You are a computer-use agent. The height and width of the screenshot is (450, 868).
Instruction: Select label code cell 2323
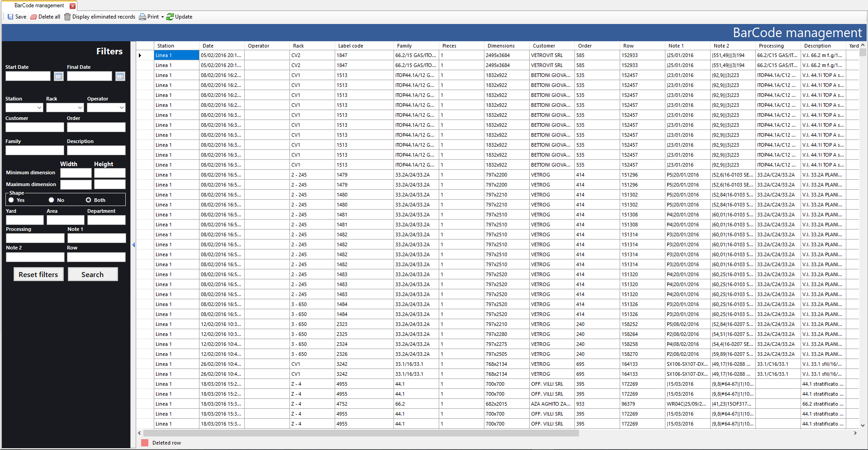(364, 324)
